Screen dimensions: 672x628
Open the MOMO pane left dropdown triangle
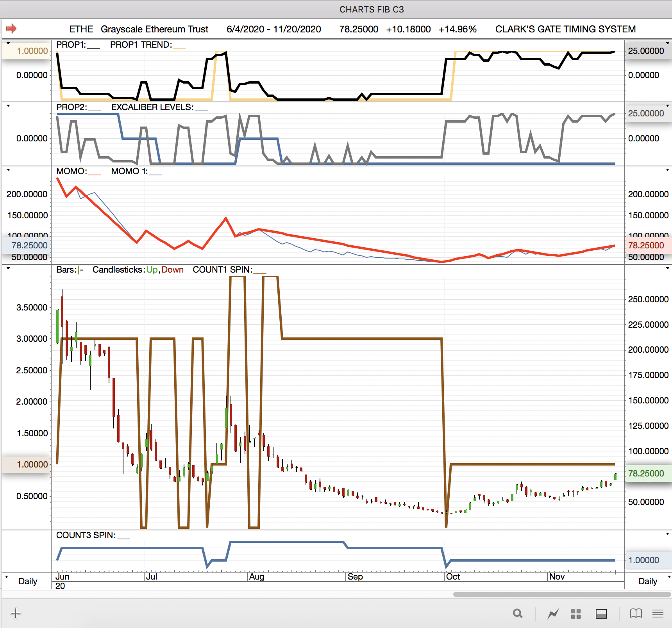[x=8, y=169]
